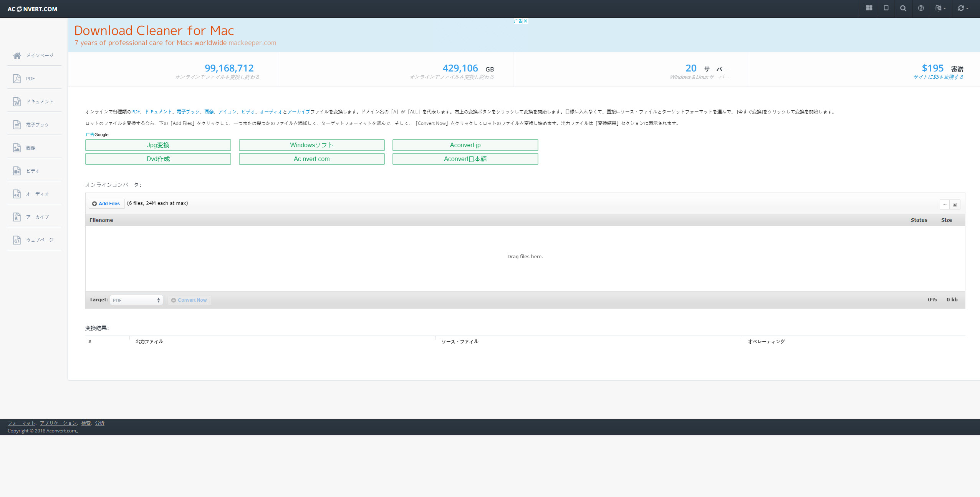
Task: Click the Size column header
Action: tap(947, 220)
